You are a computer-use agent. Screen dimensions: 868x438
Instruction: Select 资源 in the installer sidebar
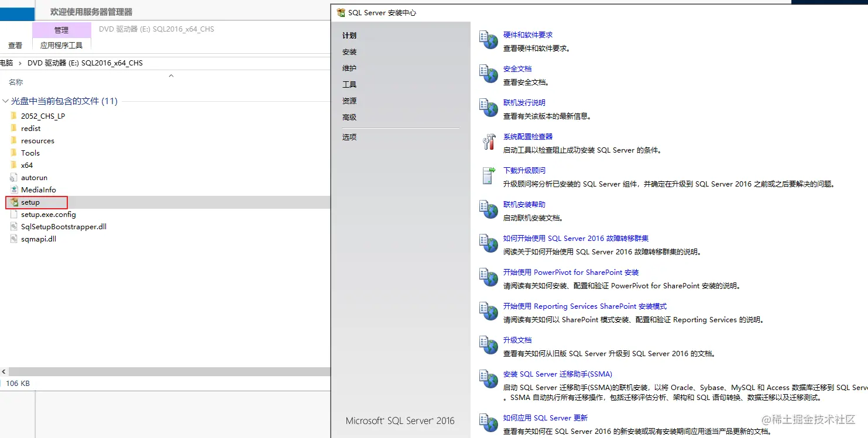pos(349,101)
